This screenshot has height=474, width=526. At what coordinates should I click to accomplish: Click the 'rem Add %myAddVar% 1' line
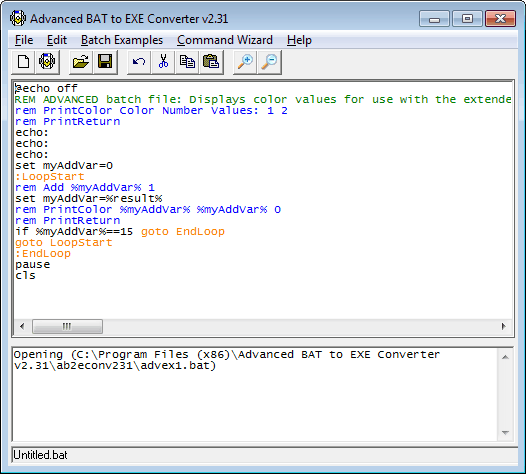(x=85, y=188)
